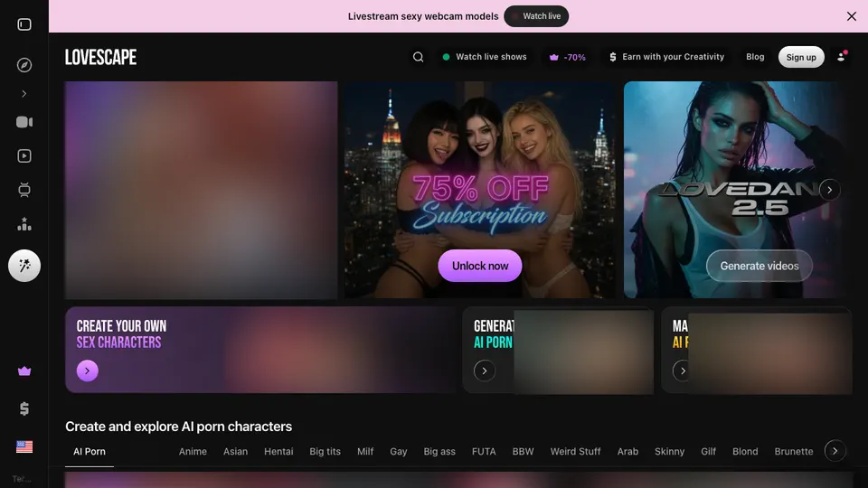Select the Blond category tab

click(745, 452)
